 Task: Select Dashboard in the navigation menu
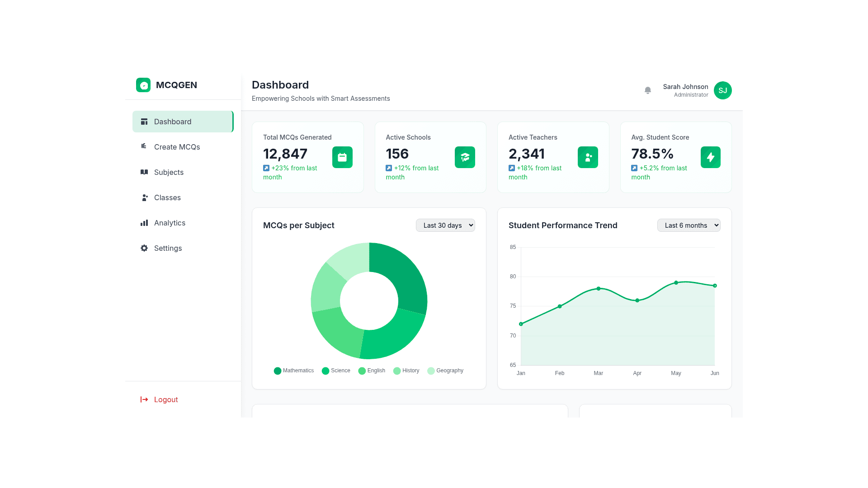pos(173,122)
